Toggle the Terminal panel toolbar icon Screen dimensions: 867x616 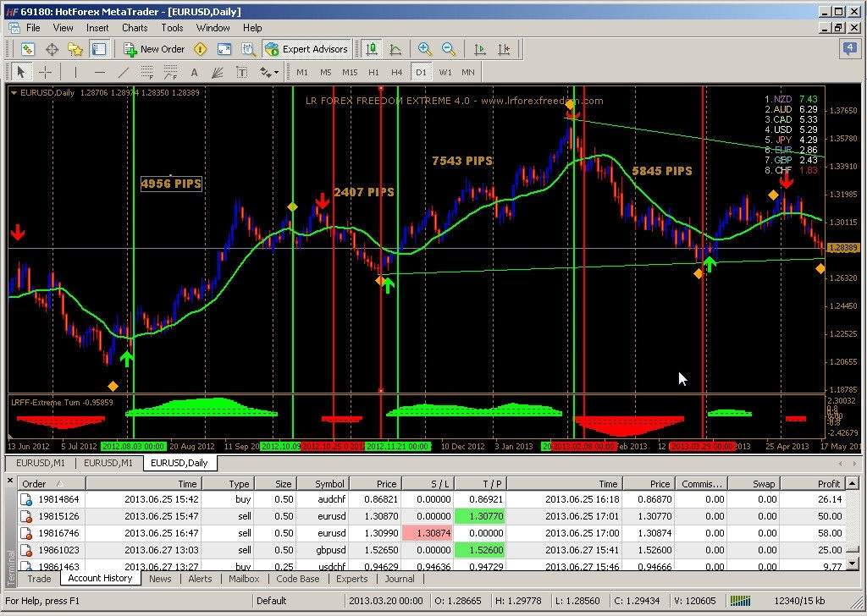(99, 49)
